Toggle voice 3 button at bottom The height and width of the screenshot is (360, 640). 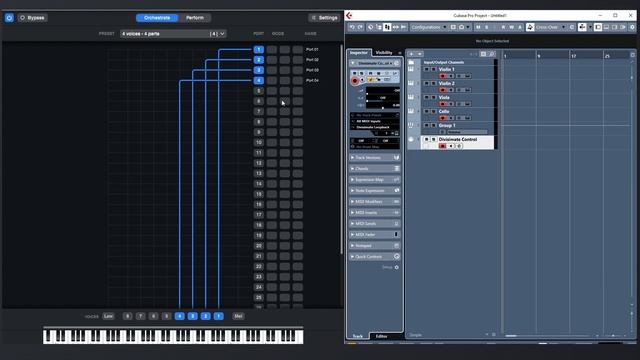pos(192,316)
